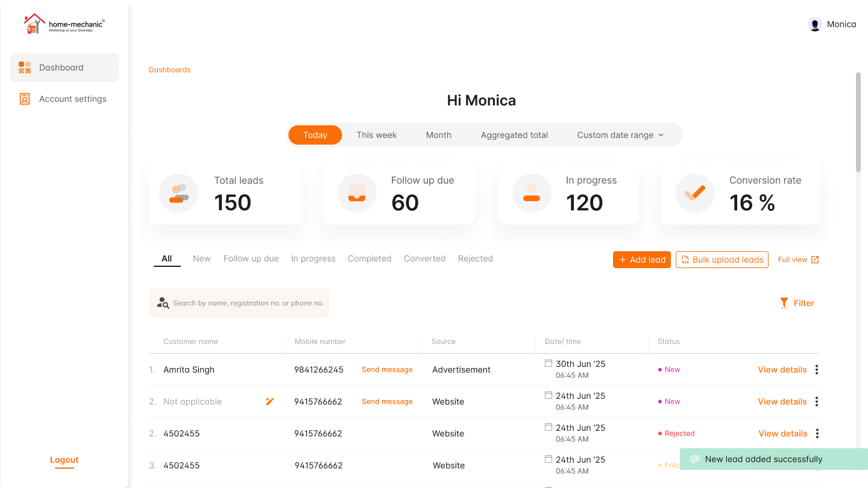Click the orange Filter funnel icon
The image size is (868, 488).
tap(784, 303)
